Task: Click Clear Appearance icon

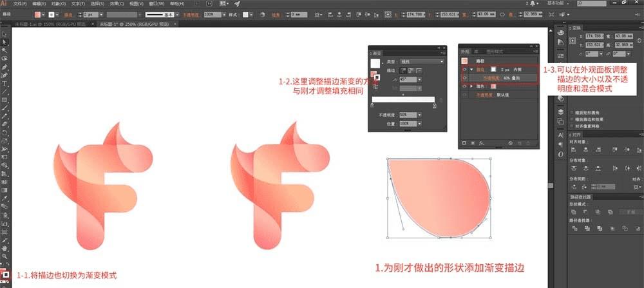Action: (x=511, y=143)
